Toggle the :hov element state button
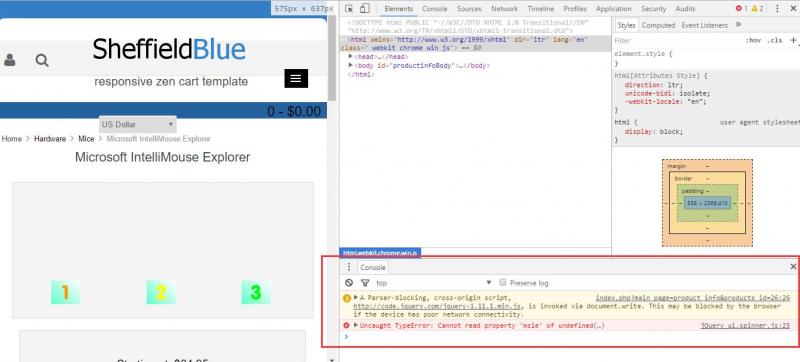The width and height of the screenshot is (800, 362). (753, 40)
